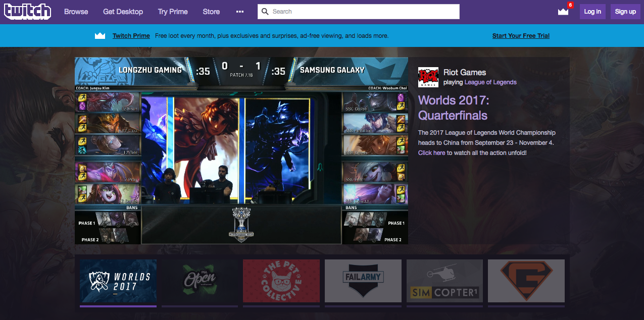The height and width of the screenshot is (320, 644).
Task: Select the orange G shield thumbnail
Action: [526, 281]
